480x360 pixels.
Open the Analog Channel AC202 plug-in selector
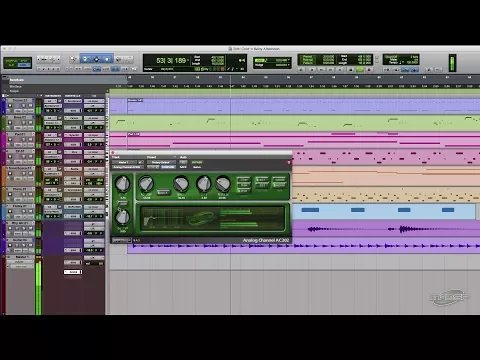pyautogui.click(x=128, y=167)
